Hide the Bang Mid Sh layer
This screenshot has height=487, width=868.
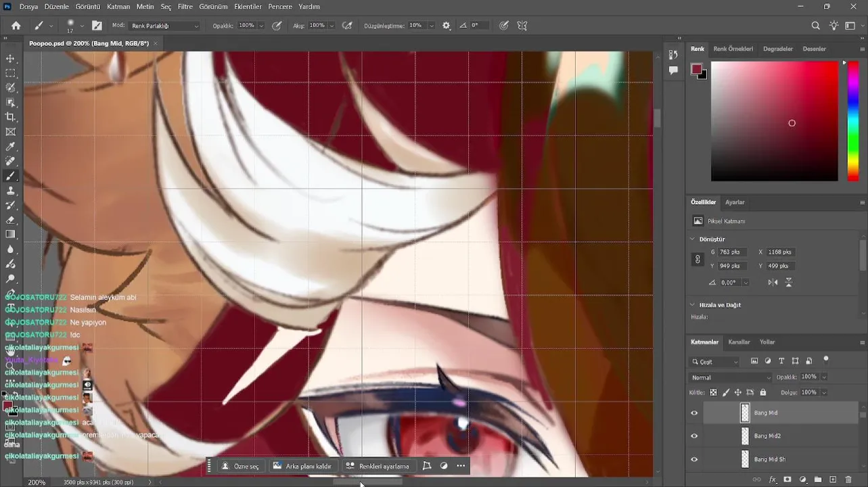(x=694, y=459)
